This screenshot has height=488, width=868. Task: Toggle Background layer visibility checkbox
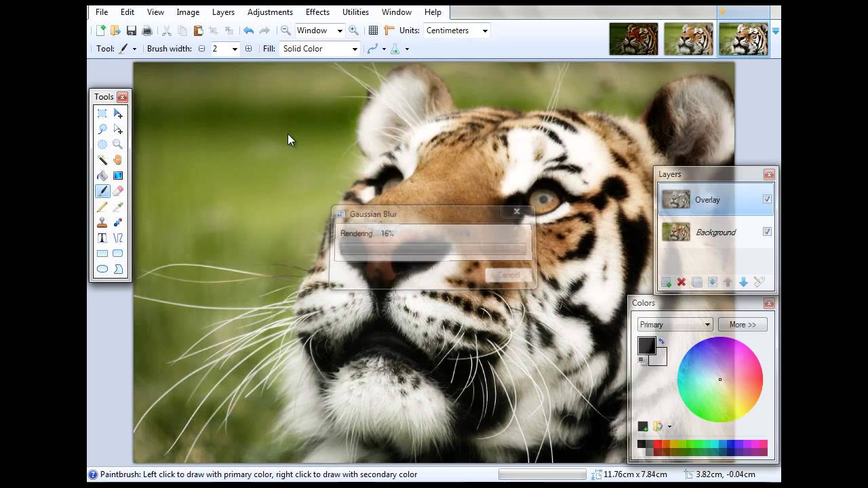pyautogui.click(x=767, y=232)
